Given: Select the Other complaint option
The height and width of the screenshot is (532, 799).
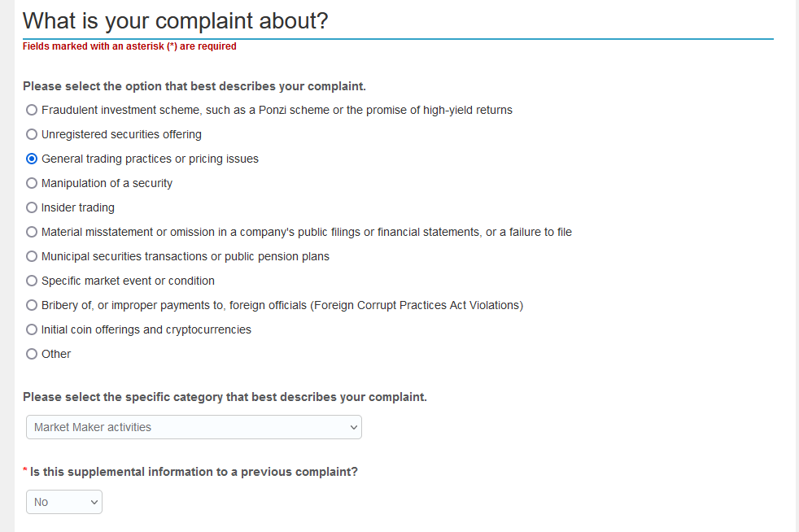Looking at the screenshot, I should pyautogui.click(x=32, y=354).
